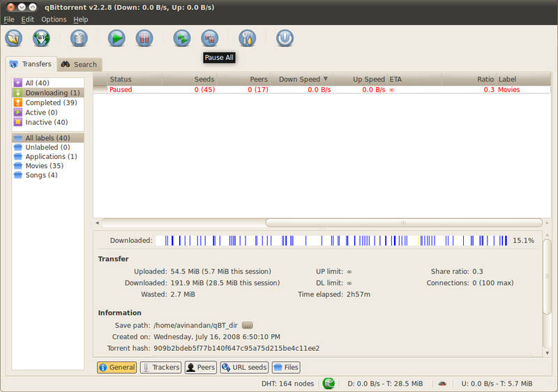The height and width of the screenshot is (392, 558).
Task: Open Files properties button
Action: (x=286, y=367)
